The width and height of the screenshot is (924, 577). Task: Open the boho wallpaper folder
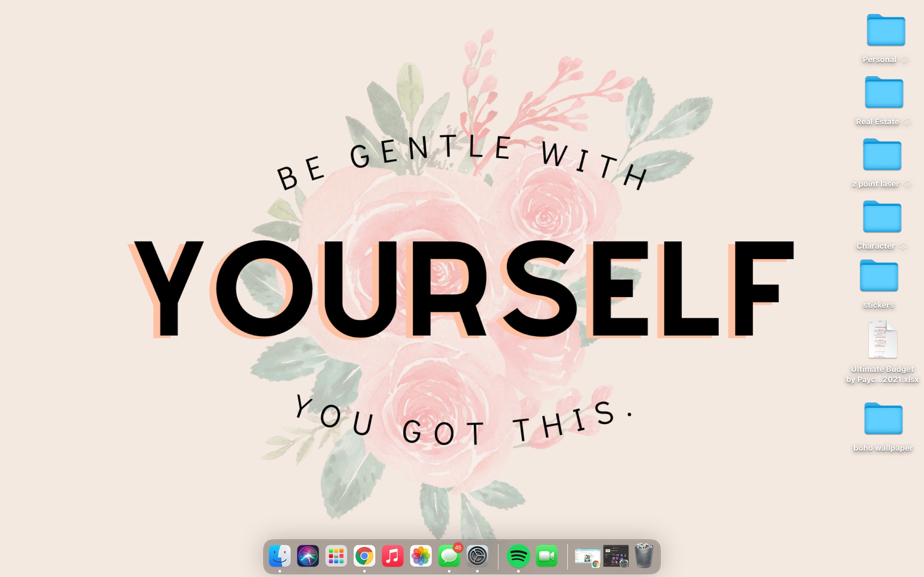[x=884, y=419]
